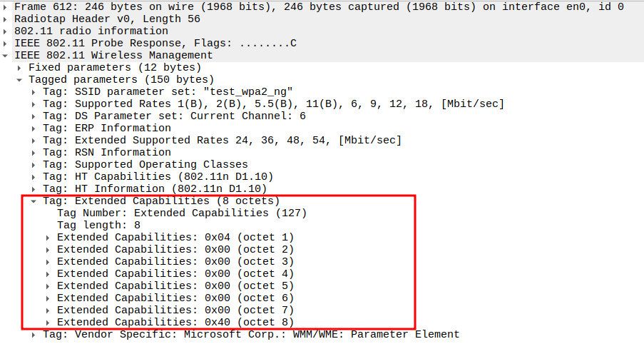Expand the Radiotap Header v0 section
The image size is (644, 349).
[x=6, y=19]
